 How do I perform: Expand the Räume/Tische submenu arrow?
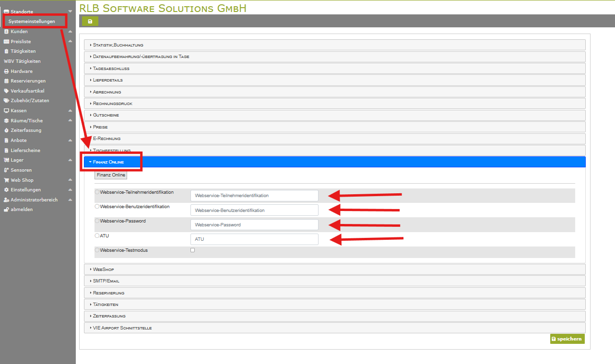pos(70,121)
